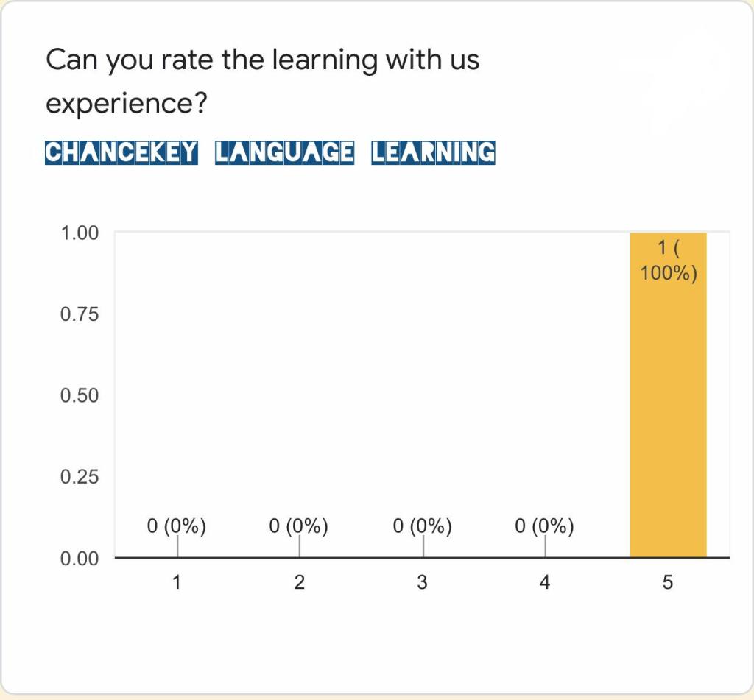The image size is (754, 700).
Task: Click x-axis label 4
Action: pyautogui.click(x=545, y=583)
